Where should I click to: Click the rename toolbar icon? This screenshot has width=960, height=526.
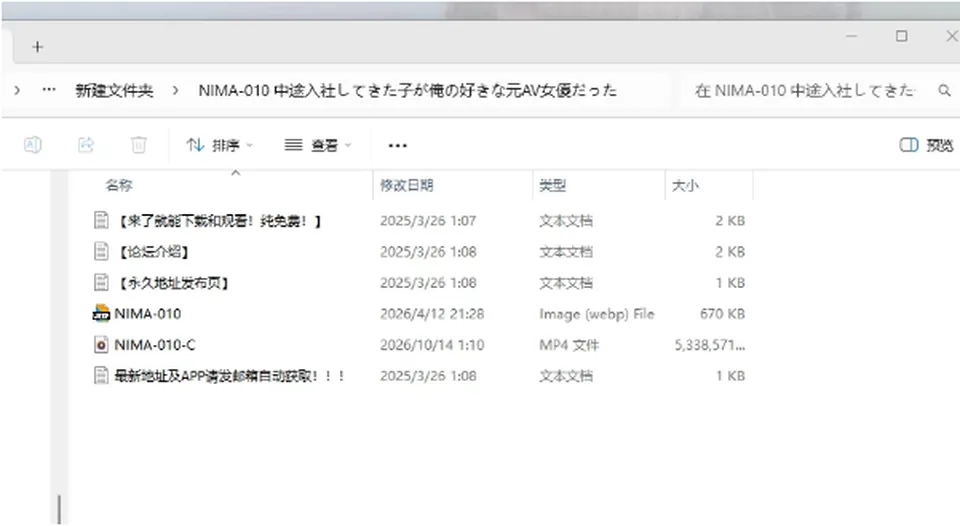tap(32, 145)
